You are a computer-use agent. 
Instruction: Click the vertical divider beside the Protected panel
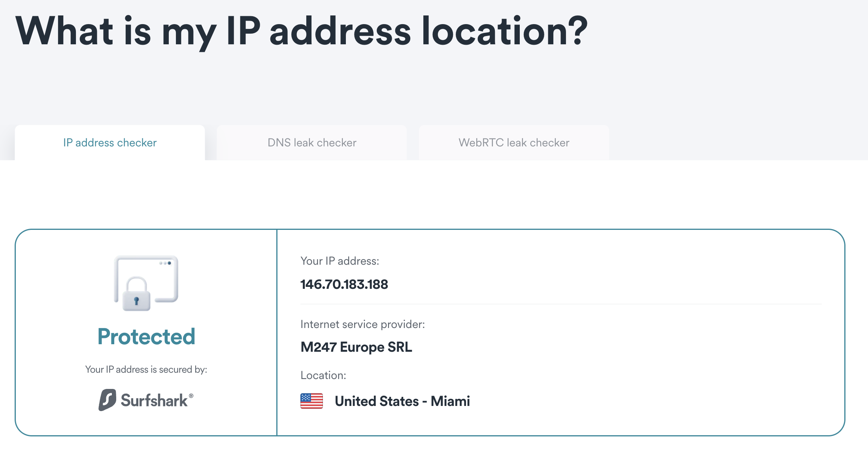point(277,332)
